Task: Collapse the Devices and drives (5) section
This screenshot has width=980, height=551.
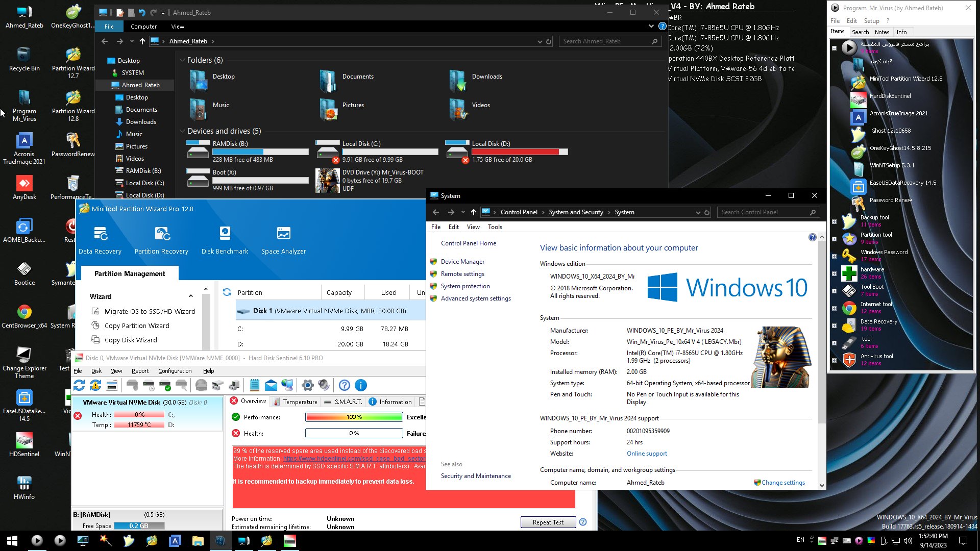Action: [x=182, y=131]
